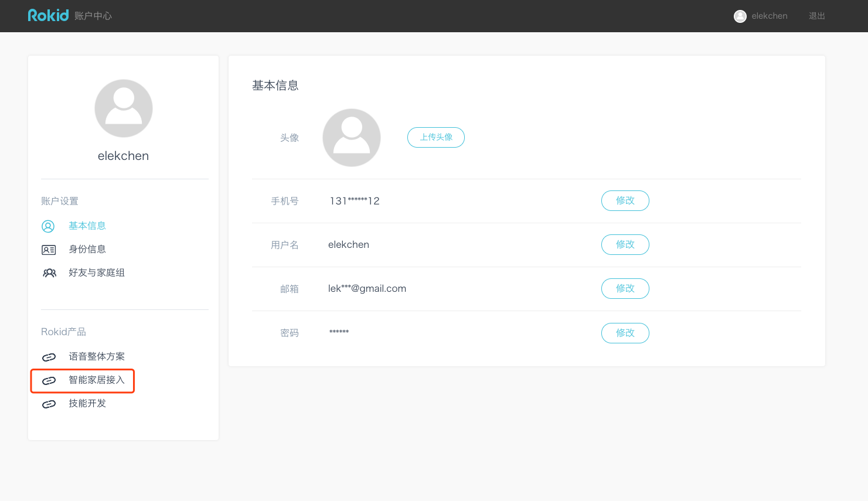Click the 邮箱 field label
The image size is (868, 501).
[290, 289]
